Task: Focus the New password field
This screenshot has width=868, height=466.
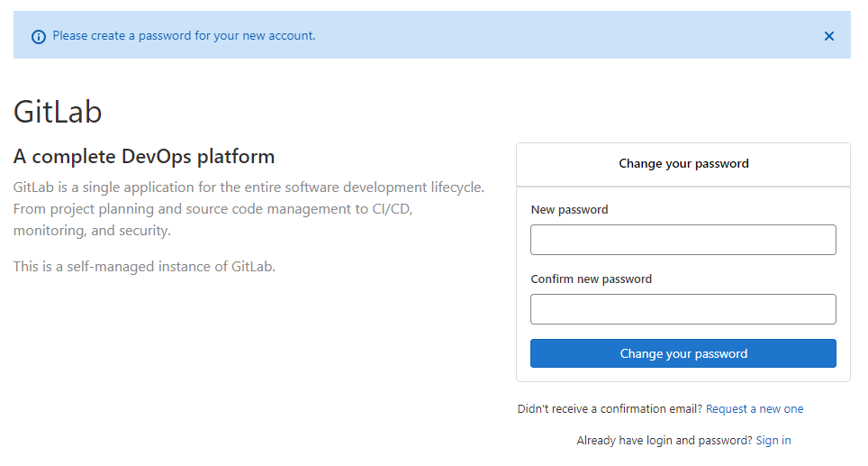Action: click(683, 240)
